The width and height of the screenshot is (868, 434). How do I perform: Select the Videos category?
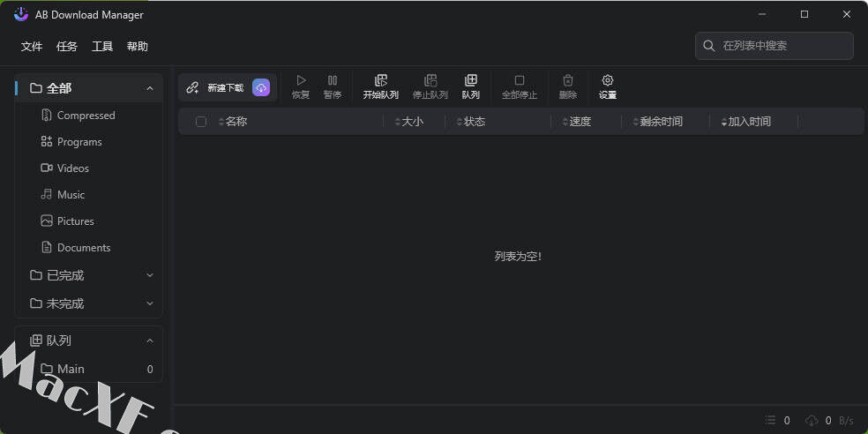pos(88,168)
